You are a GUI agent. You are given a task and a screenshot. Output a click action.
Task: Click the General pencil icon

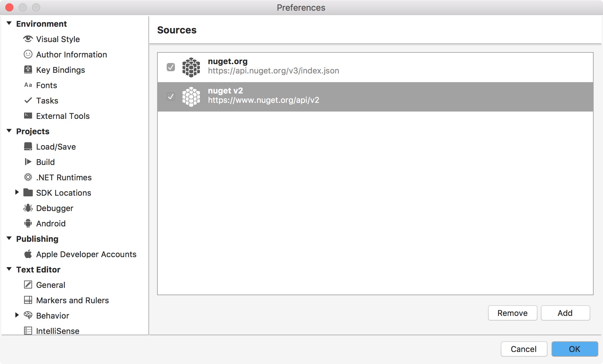28,285
